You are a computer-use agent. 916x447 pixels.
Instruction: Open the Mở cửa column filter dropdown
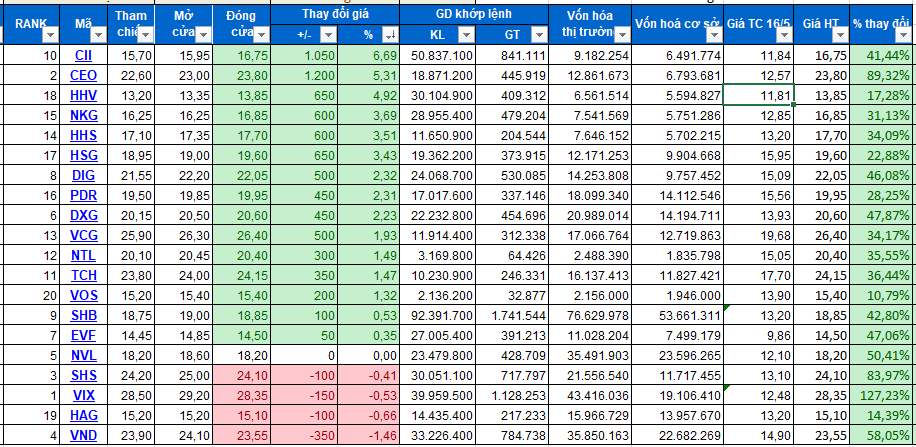click(x=203, y=36)
